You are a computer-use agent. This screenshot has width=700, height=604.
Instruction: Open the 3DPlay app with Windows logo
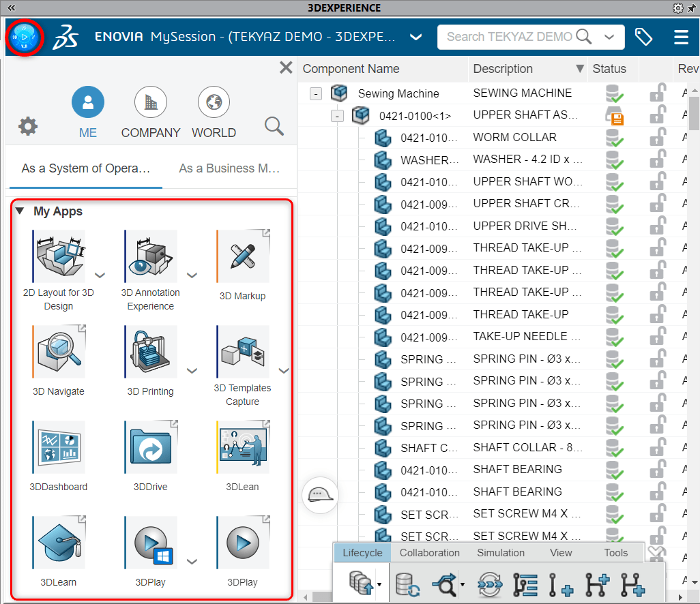(x=151, y=543)
